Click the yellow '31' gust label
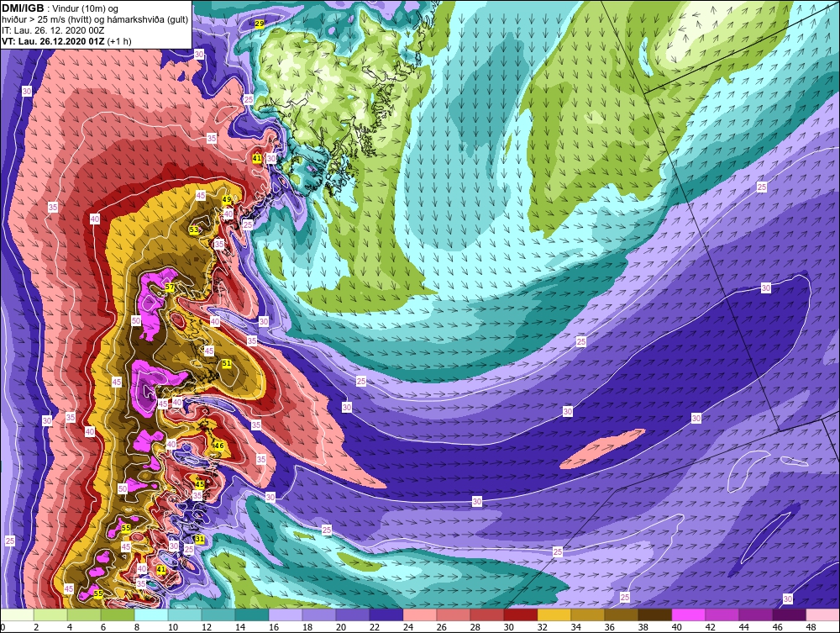The width and height of the screenshot is (840, 633). (200, 539)
